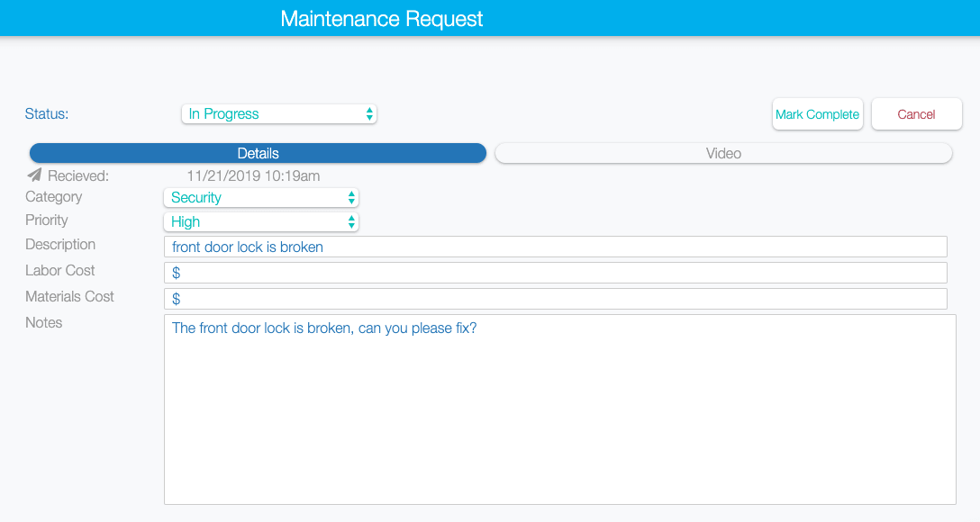This screenshot has height=522, width=980.
Task: Select the broken lock note text
Action: point(322,328)
